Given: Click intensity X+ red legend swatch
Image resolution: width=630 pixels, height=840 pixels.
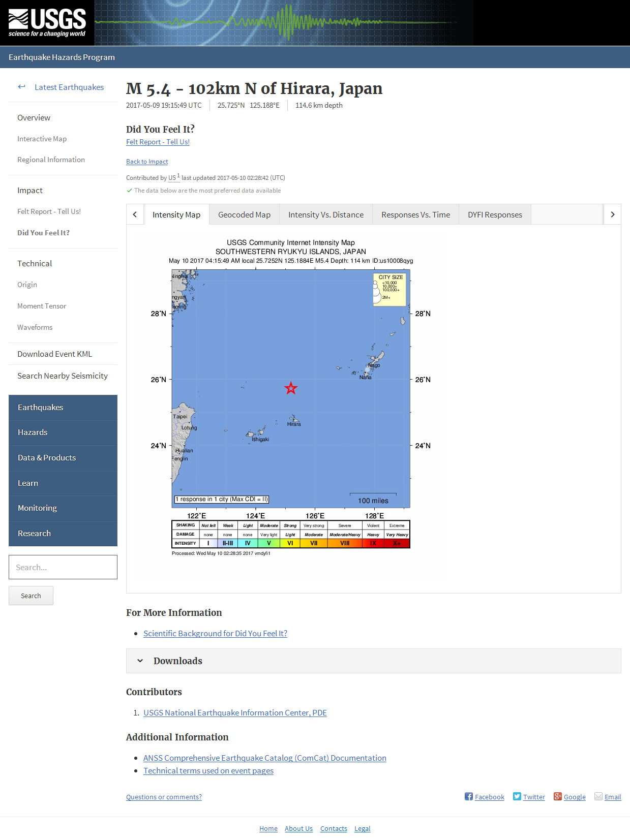Looking at the screenshot, I should pyautogui.click(x=397, y=543).
